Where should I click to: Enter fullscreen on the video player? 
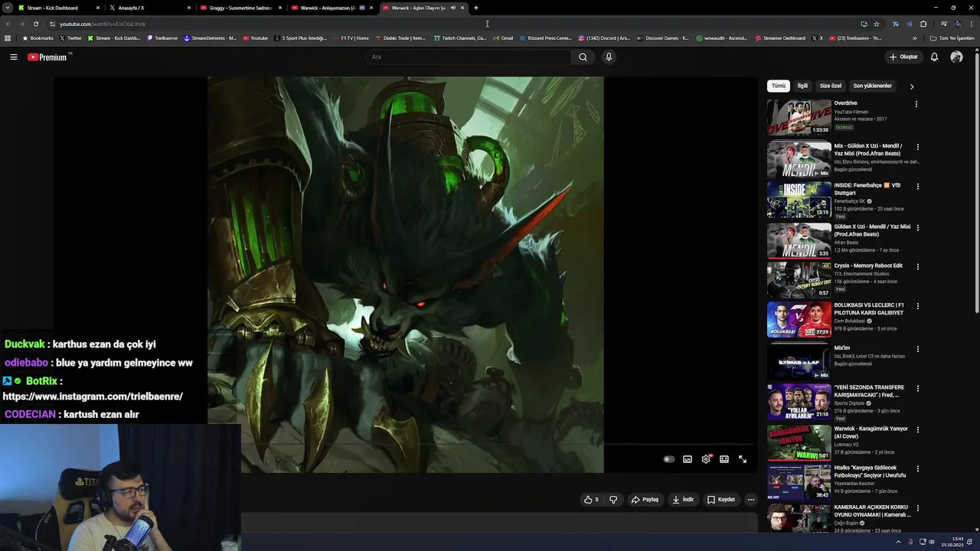[743, 459]
